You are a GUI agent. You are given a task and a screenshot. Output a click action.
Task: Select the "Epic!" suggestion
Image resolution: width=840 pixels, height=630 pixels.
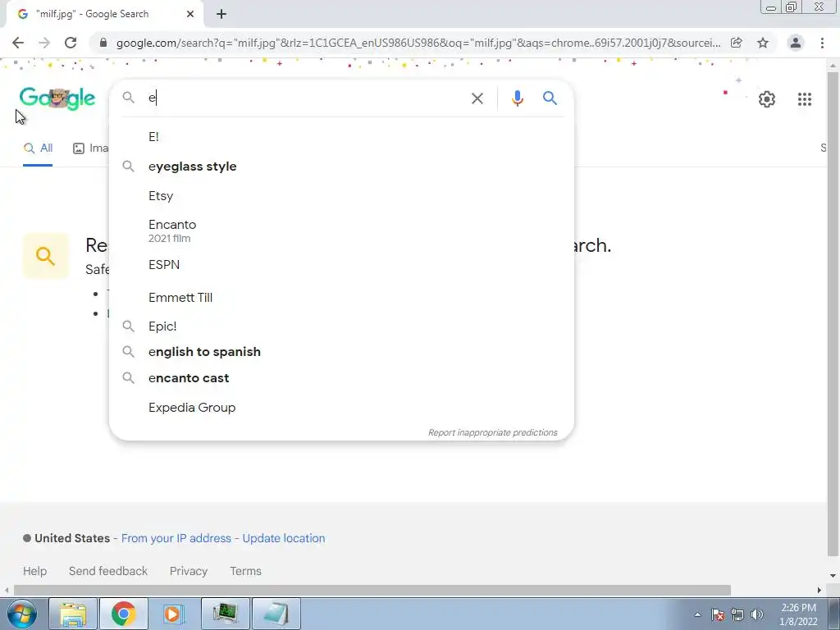point(341,326)
